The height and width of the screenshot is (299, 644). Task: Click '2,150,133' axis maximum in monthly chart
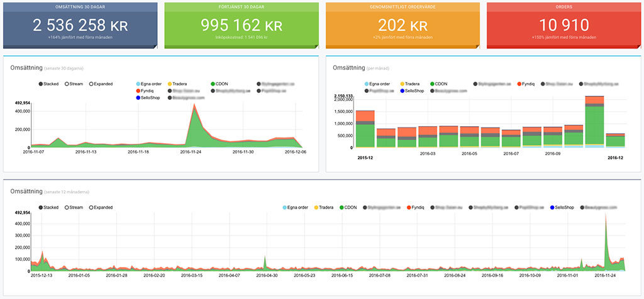click(x=344, y=96)
